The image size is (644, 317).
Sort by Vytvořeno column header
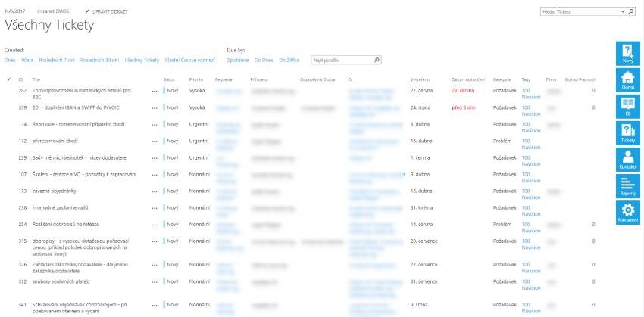point(420,79)
